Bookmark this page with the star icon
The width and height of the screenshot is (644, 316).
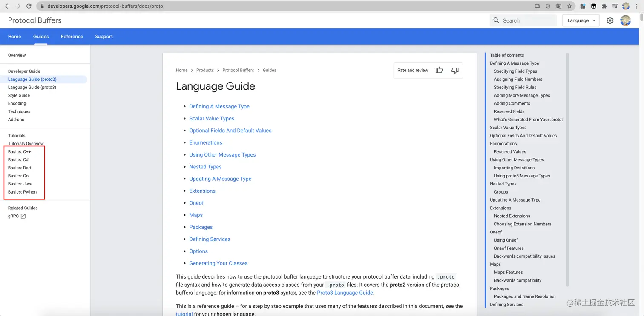[x=569, y=6]
